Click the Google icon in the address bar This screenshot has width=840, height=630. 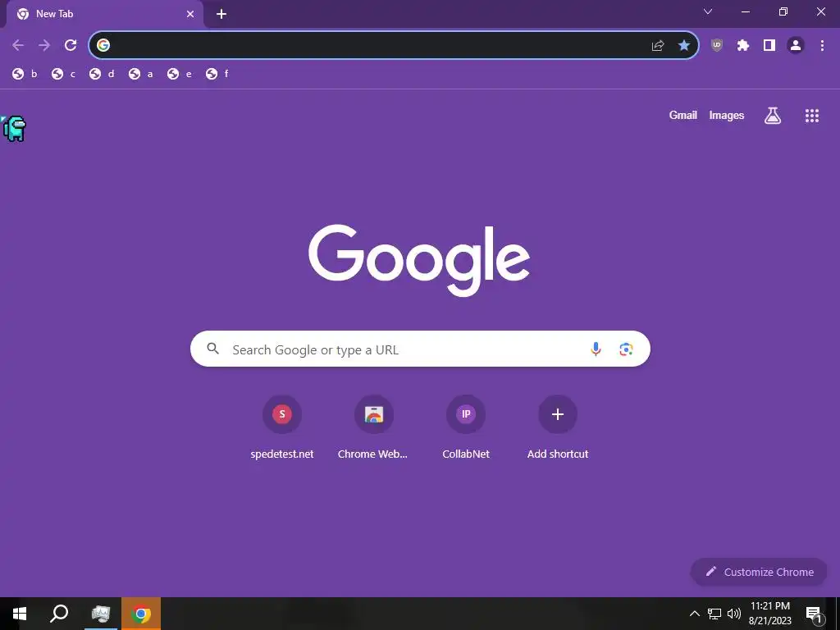coord(103,45)
